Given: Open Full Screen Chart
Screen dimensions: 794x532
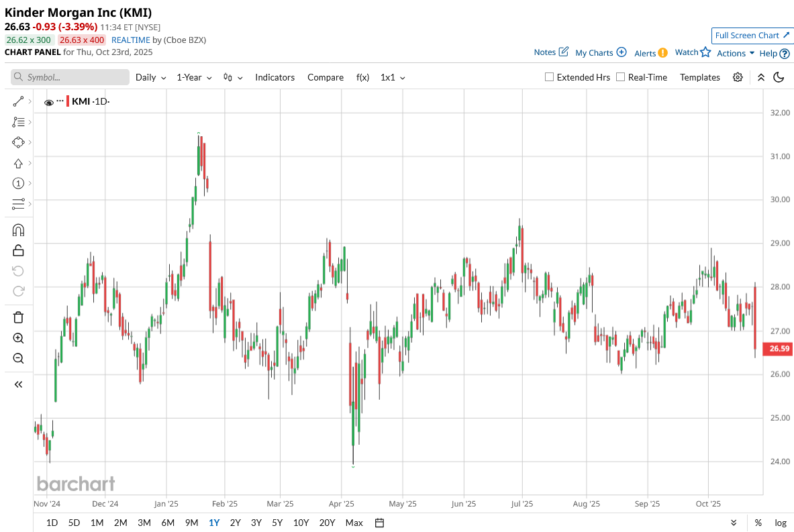Looking at the screenshot, I should coord(752,36).
